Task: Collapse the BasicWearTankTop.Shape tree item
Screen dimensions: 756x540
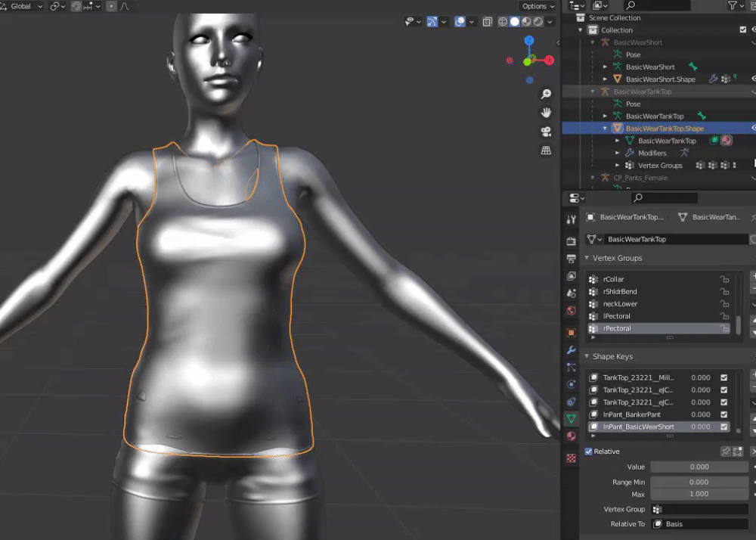Action: (x=605, y=129)
